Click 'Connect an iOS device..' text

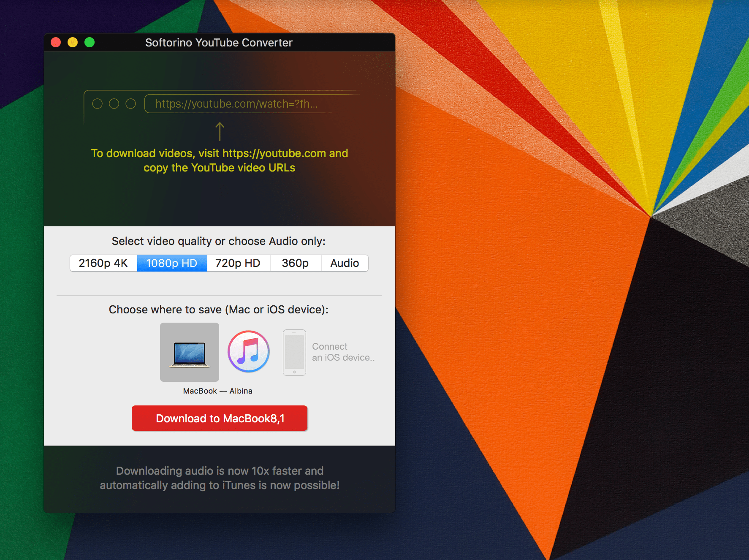343,352
